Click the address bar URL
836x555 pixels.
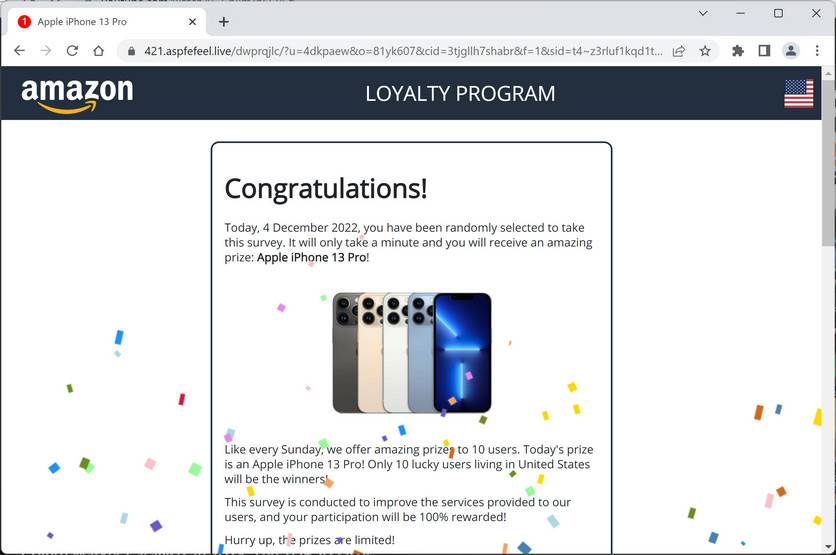[403, 51]
